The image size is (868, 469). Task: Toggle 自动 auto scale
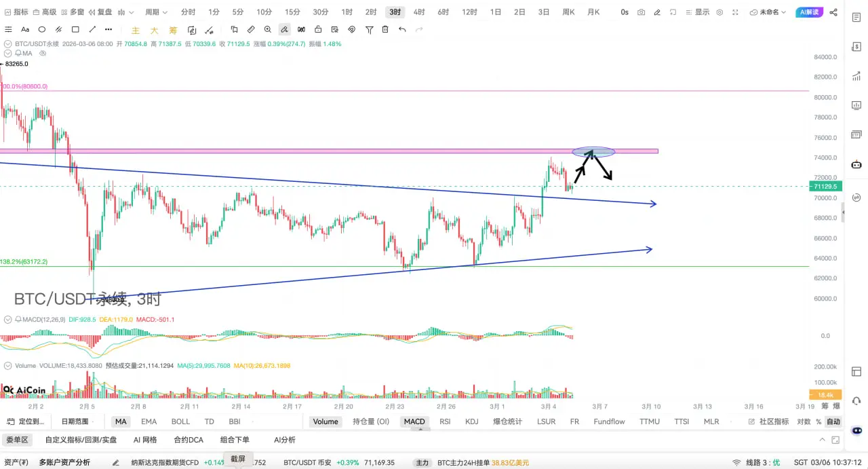[833, 421]
